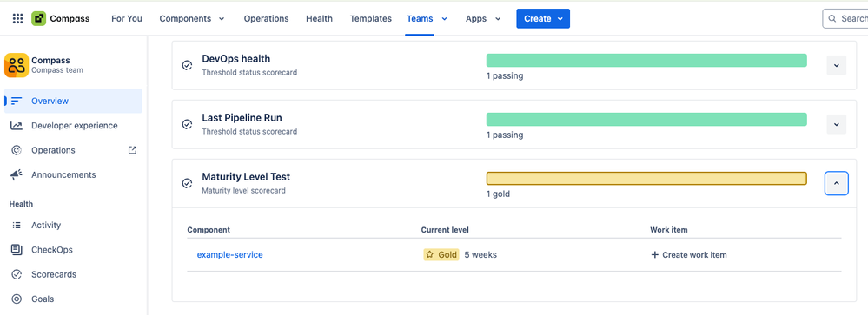868x315 pixels.
Task: Click the Work item column header
Action: click(669, 230)
